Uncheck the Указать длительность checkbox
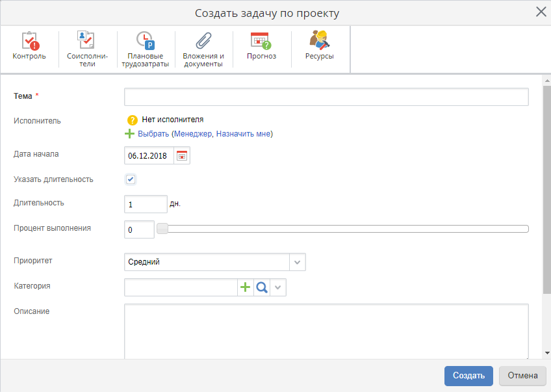This screenshot has height=392, width=551. (131, 179)
